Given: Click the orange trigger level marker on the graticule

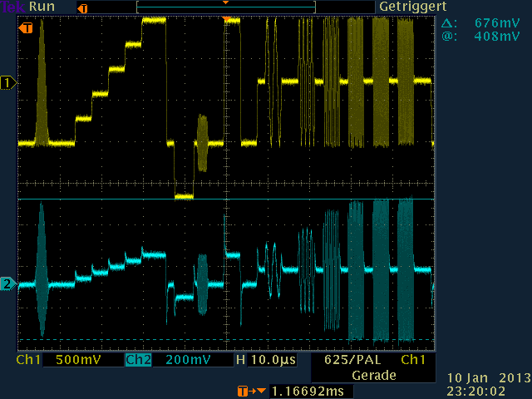Looking at the screenshot, I should coord(26,28).
